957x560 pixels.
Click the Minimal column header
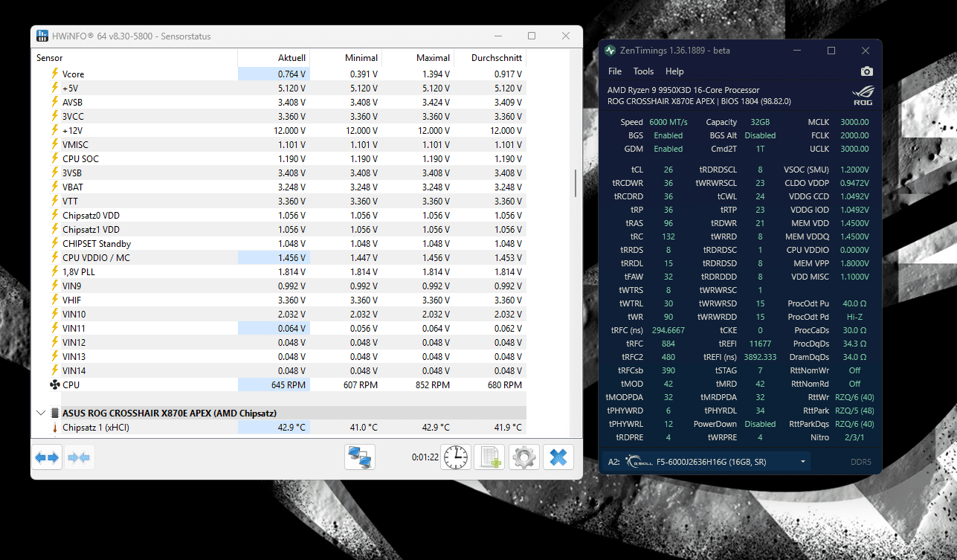(x=346, y=58)
